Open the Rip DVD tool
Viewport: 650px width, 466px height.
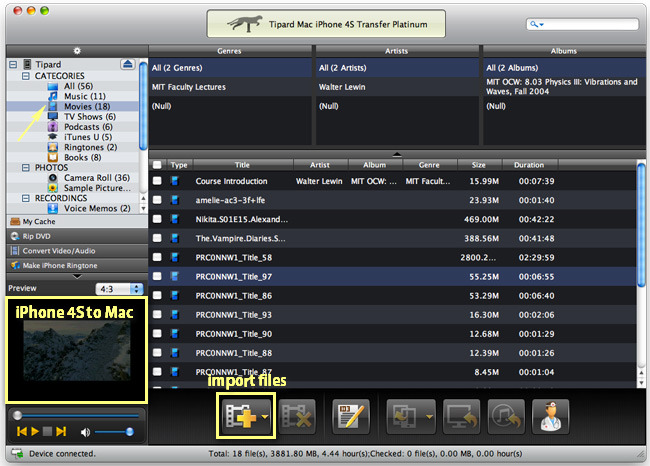point(77,236)
